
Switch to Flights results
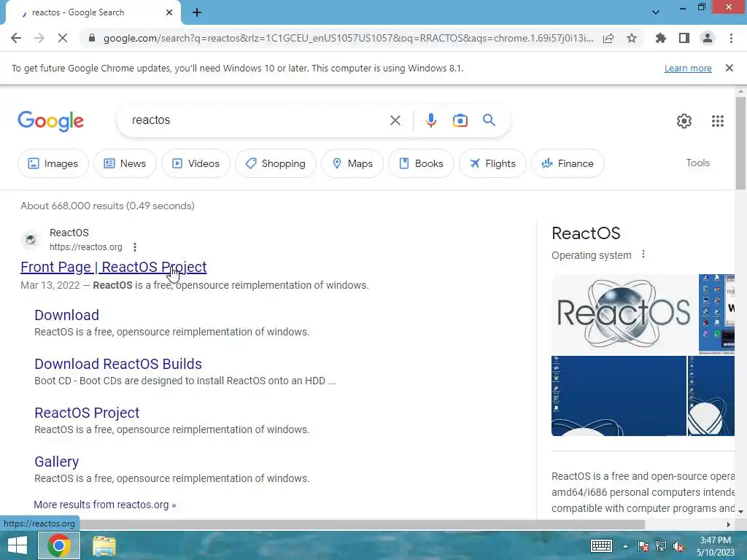[x=492, y=163]
